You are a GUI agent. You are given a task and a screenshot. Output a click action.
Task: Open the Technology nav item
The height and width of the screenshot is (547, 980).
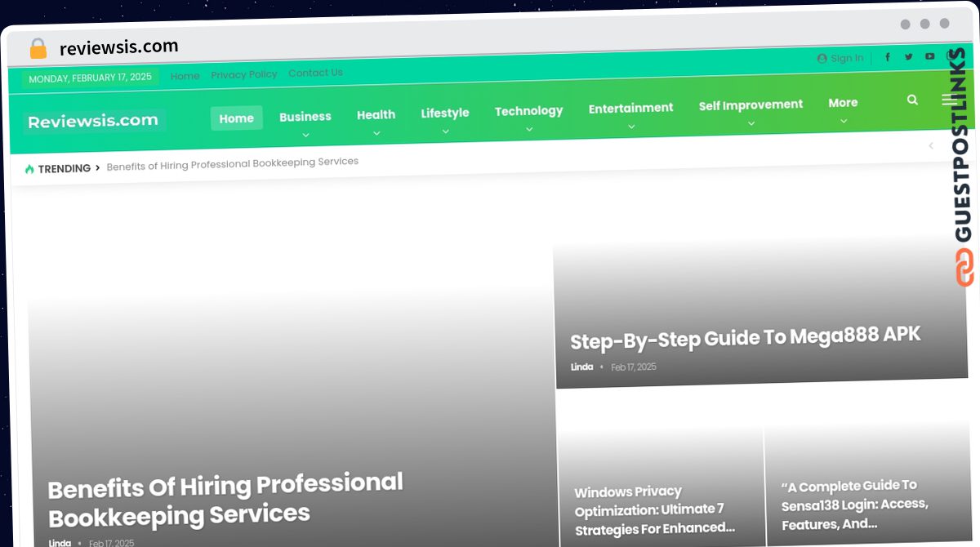click(x=529, y=111)
